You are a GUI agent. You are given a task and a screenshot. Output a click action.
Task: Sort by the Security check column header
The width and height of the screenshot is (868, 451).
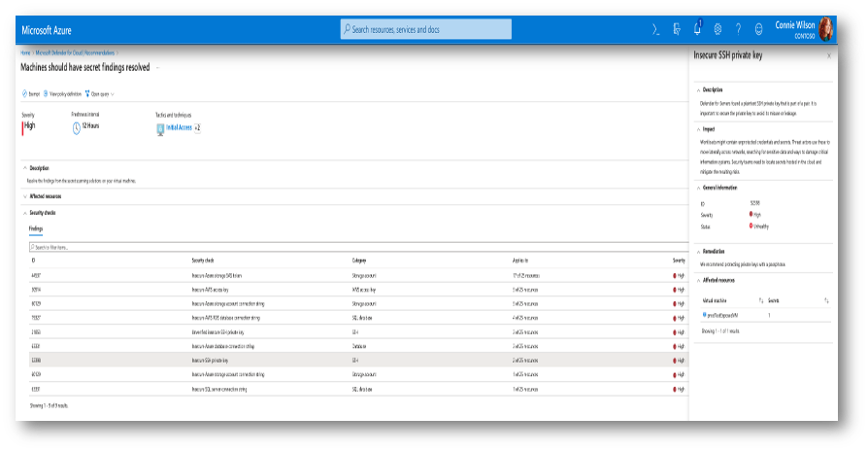click(x=203, y=260)
